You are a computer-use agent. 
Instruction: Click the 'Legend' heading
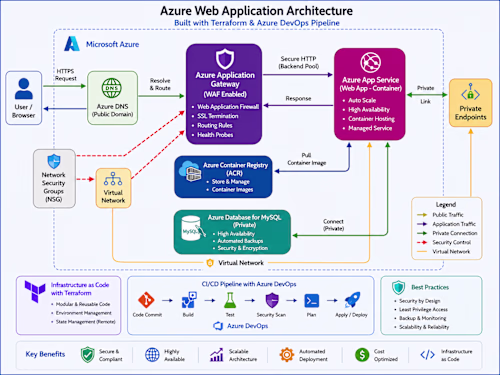pos(446,204)
